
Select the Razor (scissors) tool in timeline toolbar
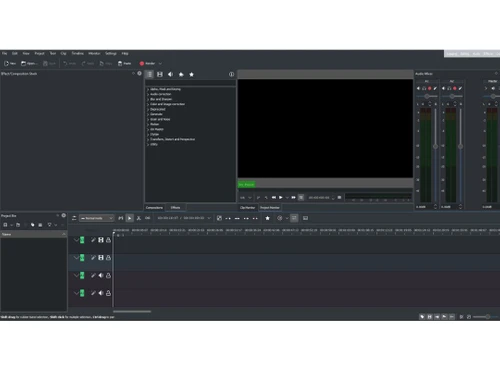click(139, 218)
